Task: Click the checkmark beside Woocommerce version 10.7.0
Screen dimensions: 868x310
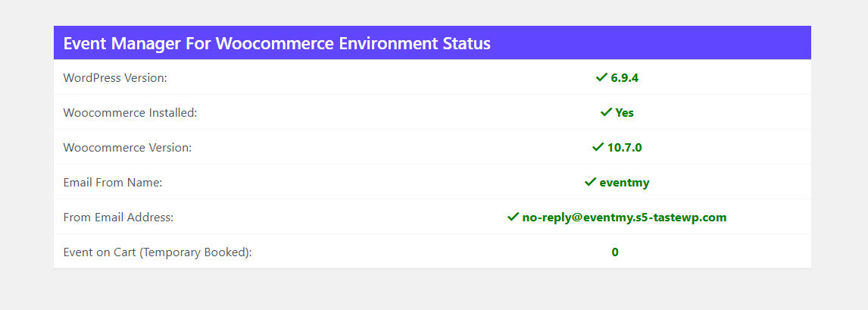Action: tap(598, 147)
